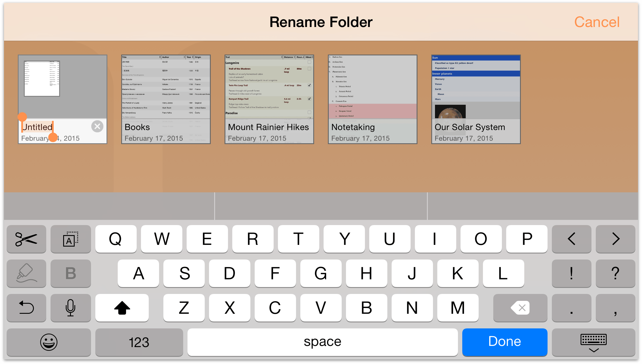Tap the Y key
The image size is (642, 364).
coord(344,239)
